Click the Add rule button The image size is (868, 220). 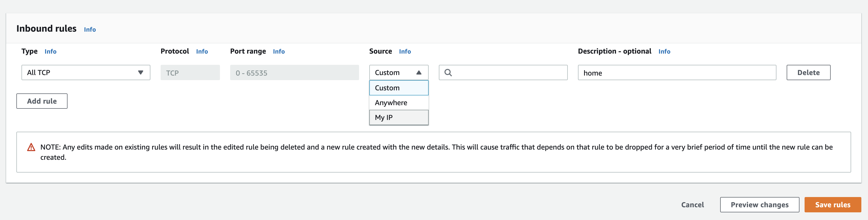[42, 101]
